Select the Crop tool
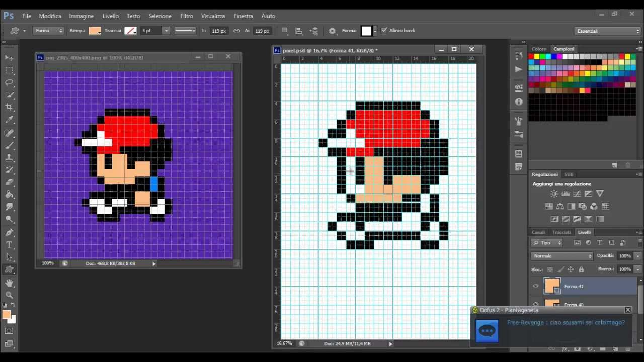 tap(9, 107)
